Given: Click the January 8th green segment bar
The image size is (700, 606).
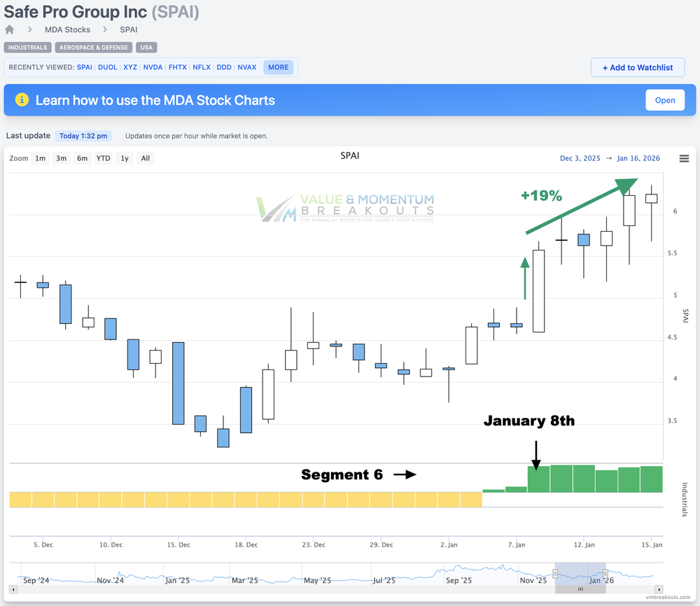Looking at the screenshot, I should pyautogui.click(x=538, y=479).
